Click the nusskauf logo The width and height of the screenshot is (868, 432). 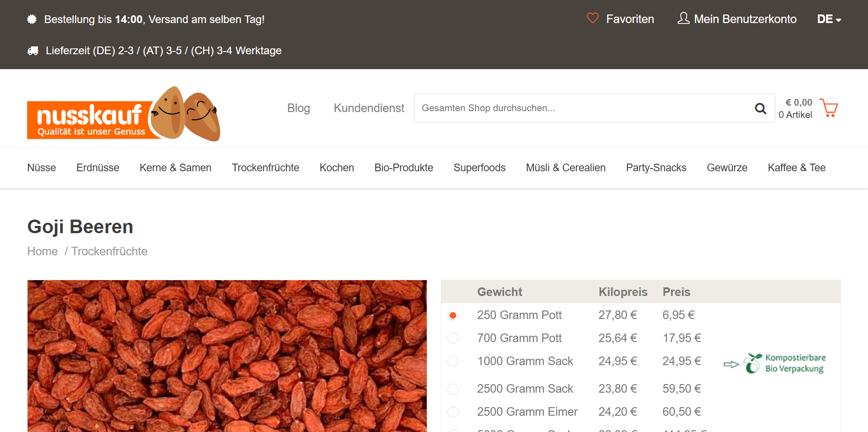(x=123, y=115)
